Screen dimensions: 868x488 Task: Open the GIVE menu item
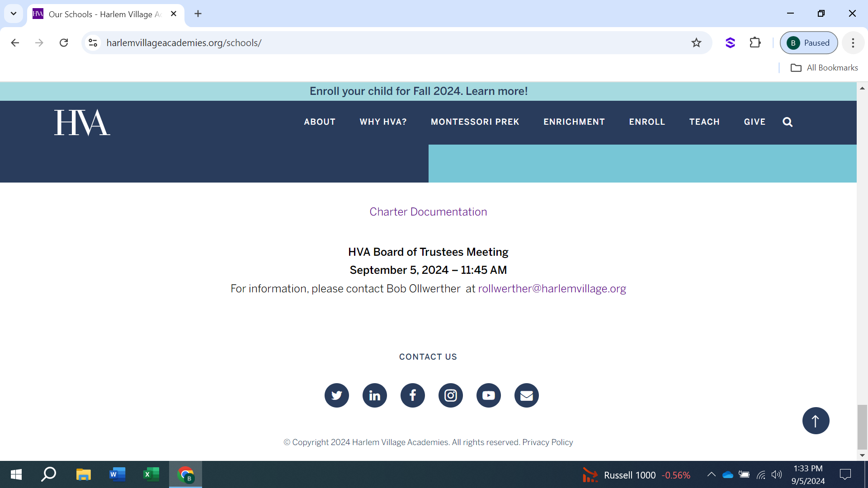click(755, 122)
